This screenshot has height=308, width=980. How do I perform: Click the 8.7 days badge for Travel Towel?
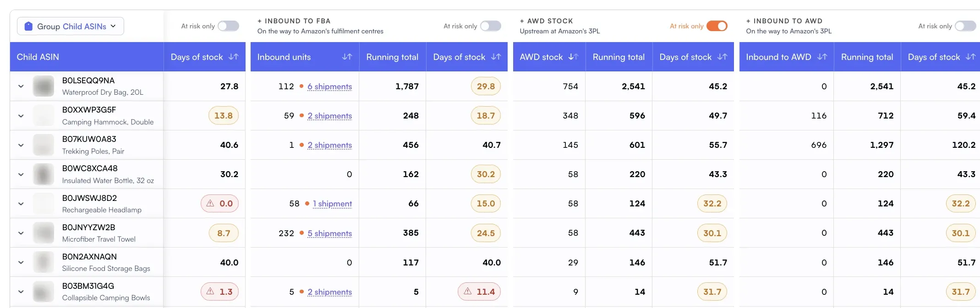pyautogui.click(x=224, y=233)
